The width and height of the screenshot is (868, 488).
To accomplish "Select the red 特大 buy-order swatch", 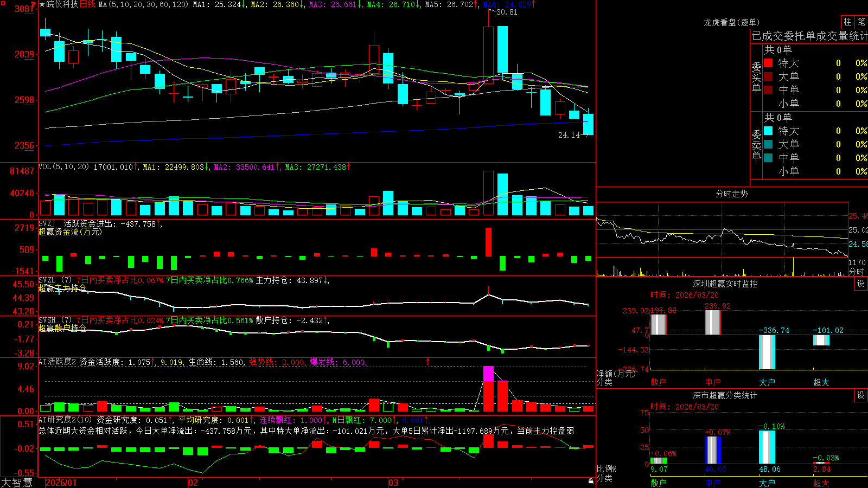I will (x=768, y=63).
